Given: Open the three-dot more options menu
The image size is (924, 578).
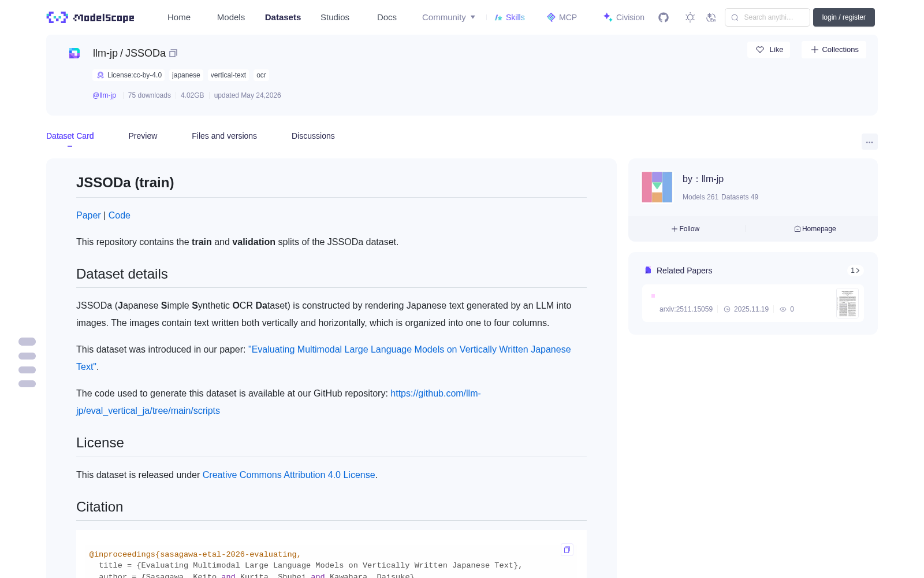Looking at the screenshot, I should (869, 142).
